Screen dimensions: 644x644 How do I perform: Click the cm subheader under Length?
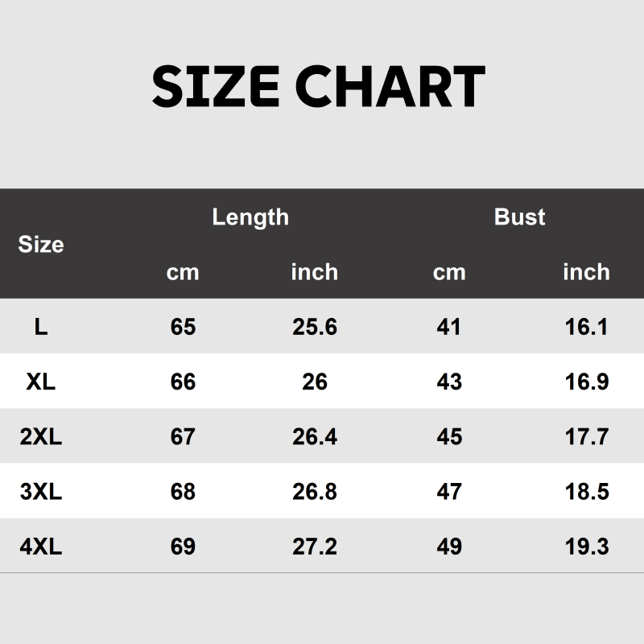pyautogui.click(x=183, y=272)
